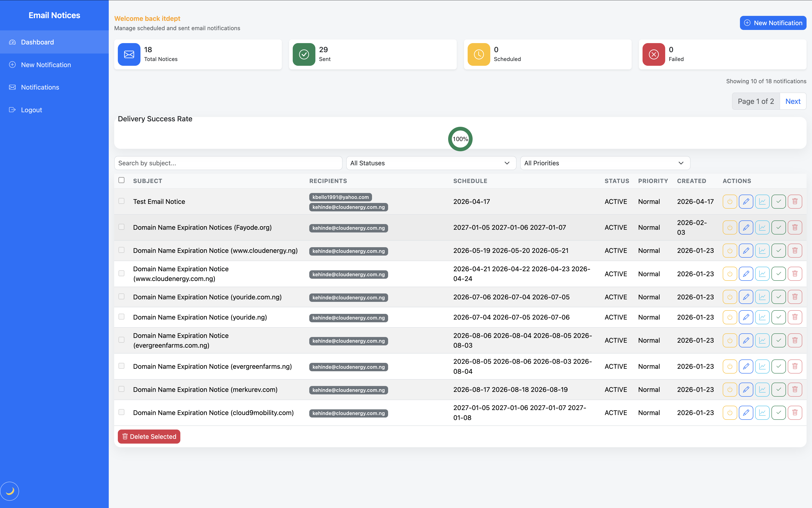Viewport: 812px width, 508px height.
Task: Edit youride.ng notice with pencil icon
Action: 746,317
